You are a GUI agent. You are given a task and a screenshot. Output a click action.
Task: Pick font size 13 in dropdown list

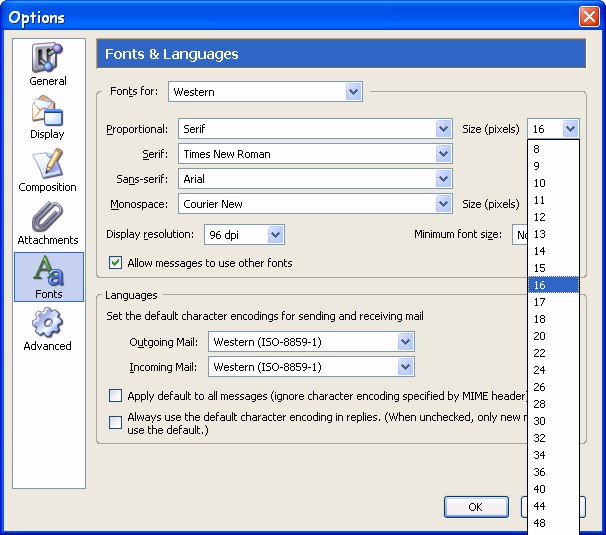click(553, 234)
